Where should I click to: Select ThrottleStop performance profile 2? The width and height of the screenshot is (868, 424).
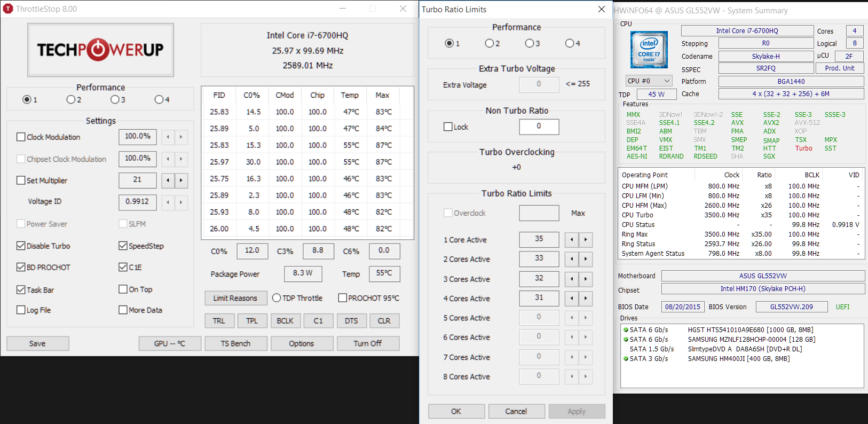[74, 99]
